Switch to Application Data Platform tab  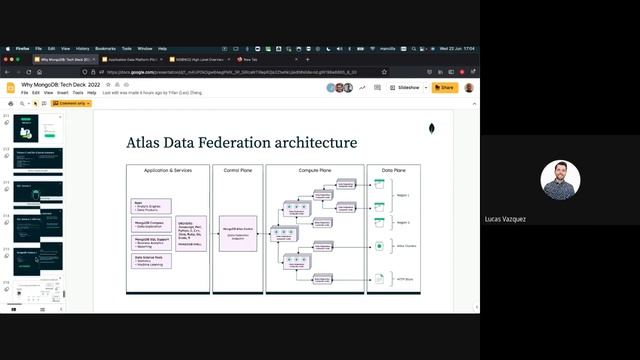[x=133, y=60]
